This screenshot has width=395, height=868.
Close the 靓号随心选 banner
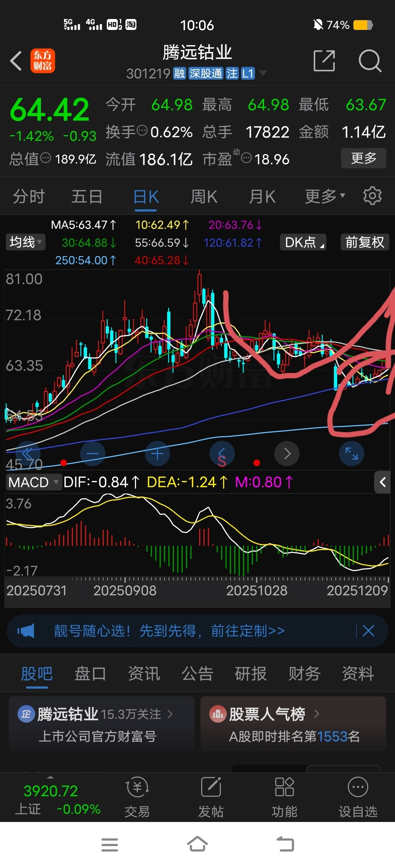(368, 631)
